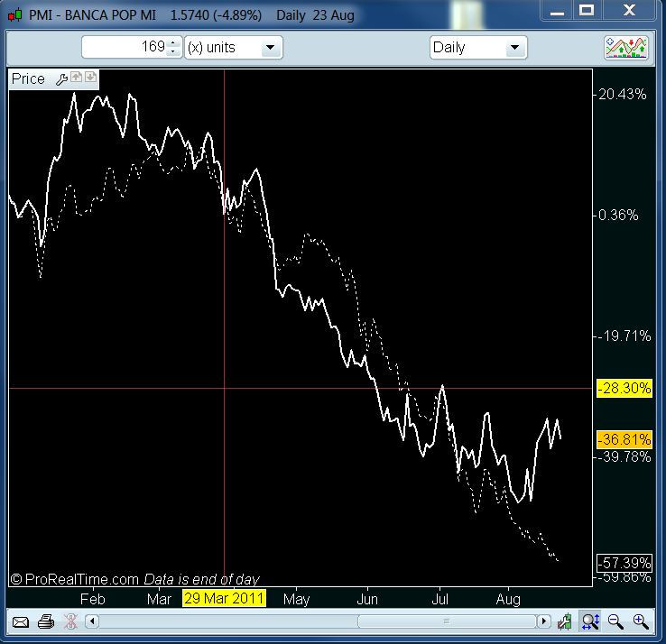Click the Feb date label
Screen dimensions: 666x644
93,600
